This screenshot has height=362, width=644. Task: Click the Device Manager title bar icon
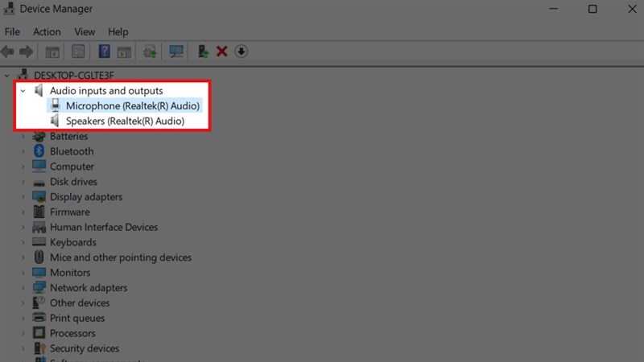[9, 9]
